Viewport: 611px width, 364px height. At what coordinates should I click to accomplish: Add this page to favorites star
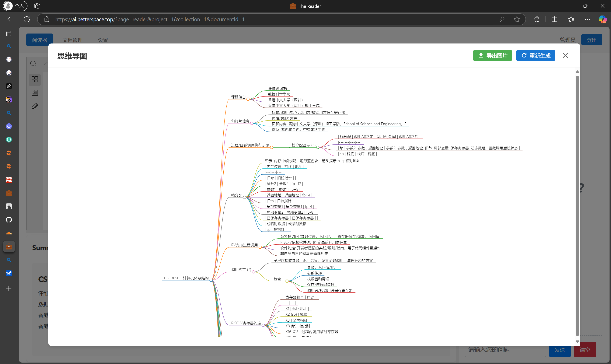[x=517, y=19]
